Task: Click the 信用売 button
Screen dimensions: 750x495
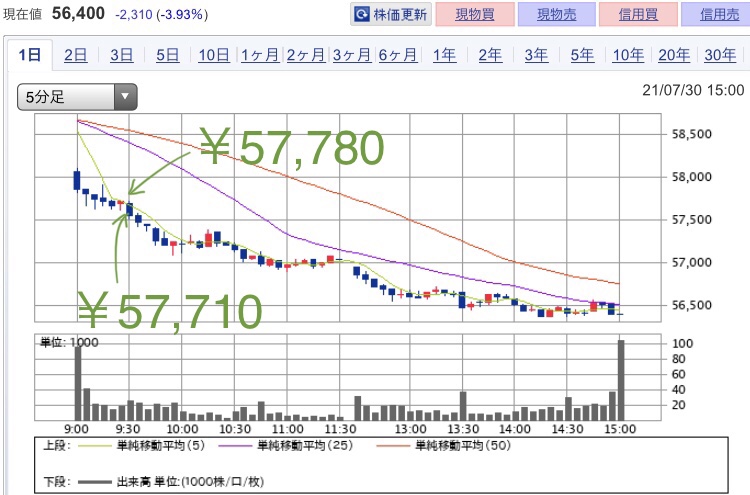Action: point(717,14)
